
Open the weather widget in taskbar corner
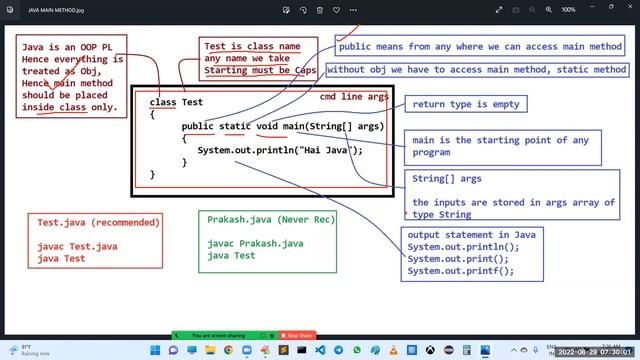click(x=29, y=350)
